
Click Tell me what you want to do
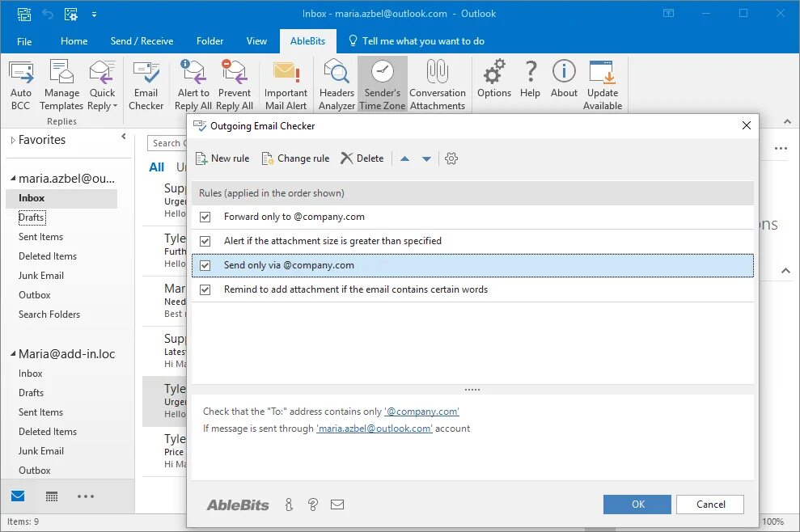click(417, 41)
